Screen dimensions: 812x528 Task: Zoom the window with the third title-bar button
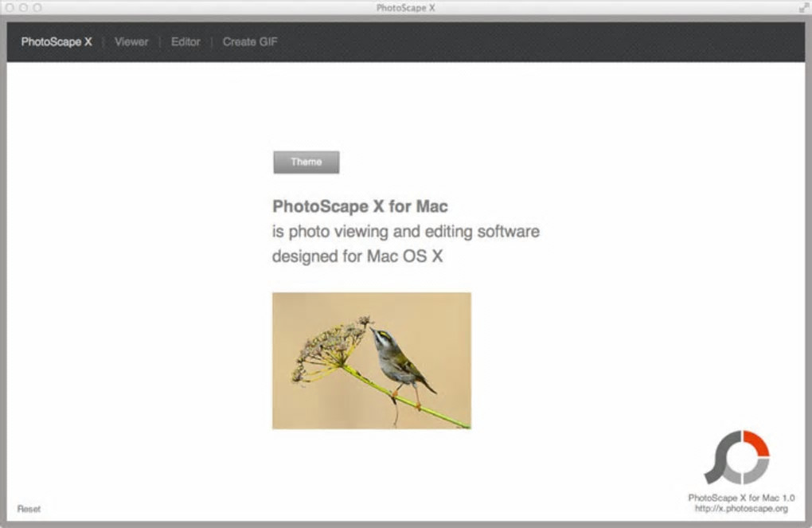tap(37, 8)
